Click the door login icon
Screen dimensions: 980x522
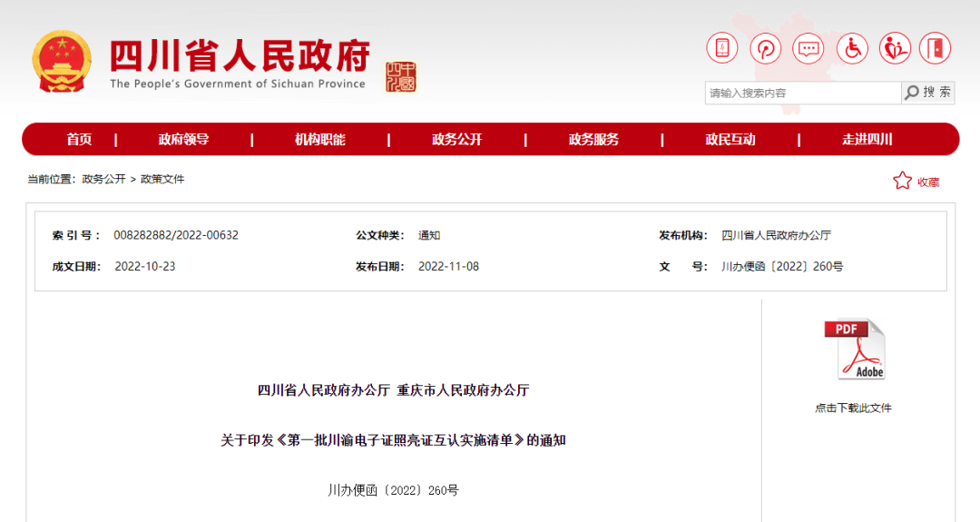(935, 48)
